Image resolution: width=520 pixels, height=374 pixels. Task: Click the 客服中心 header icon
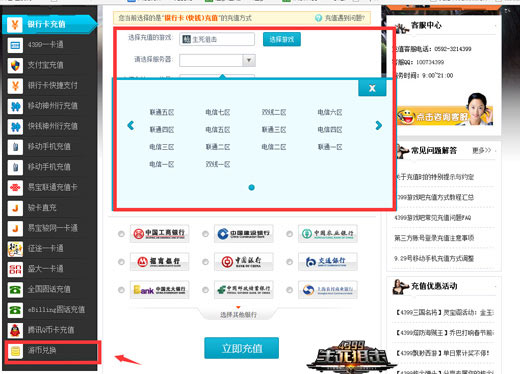click(402, 27)
